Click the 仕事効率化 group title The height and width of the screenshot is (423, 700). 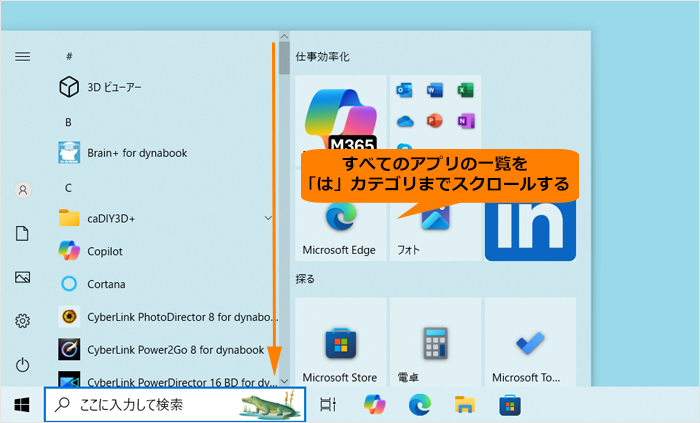pyautogui.click(x=322, y=57)
